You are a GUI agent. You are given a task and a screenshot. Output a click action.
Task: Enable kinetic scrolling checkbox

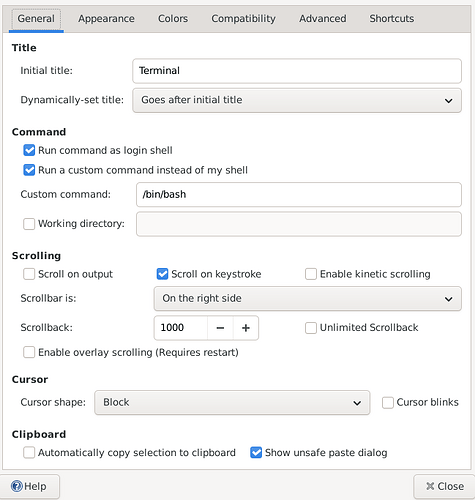[x=311, y=274]
